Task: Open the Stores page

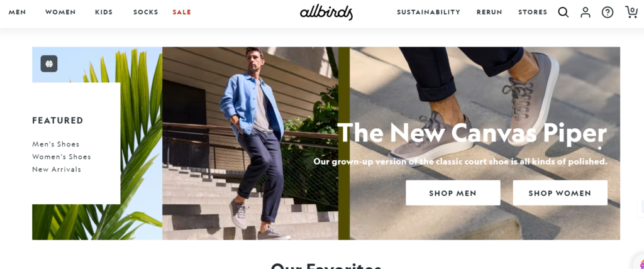Action: (533, 13)
